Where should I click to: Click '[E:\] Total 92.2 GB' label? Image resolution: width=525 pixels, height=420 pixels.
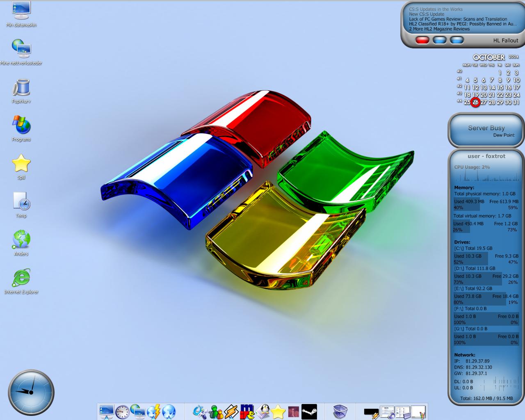[473, 288]
